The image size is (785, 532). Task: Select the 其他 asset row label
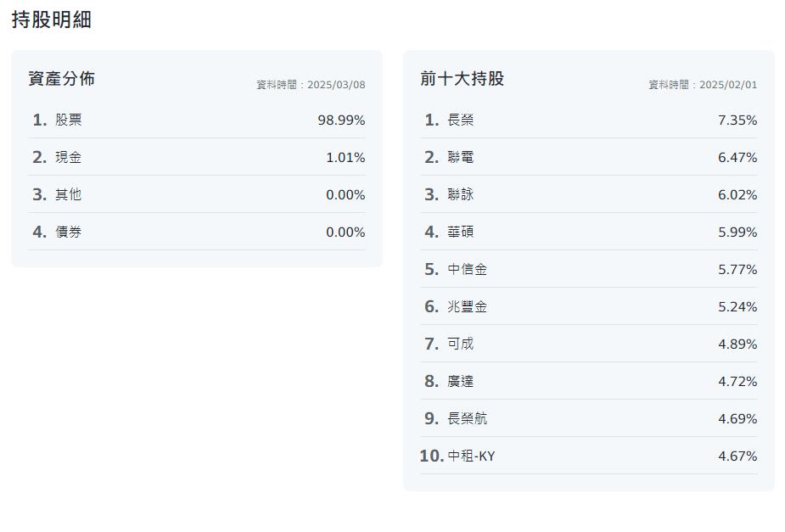pos(69,194)
